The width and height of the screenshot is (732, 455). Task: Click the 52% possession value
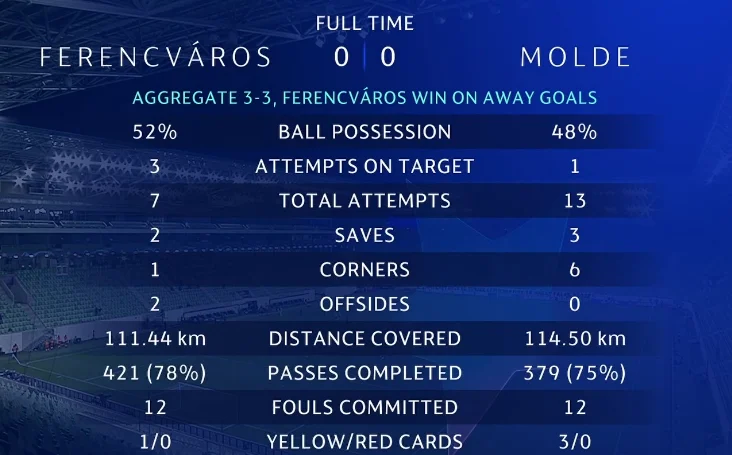(x=155, y=132)
